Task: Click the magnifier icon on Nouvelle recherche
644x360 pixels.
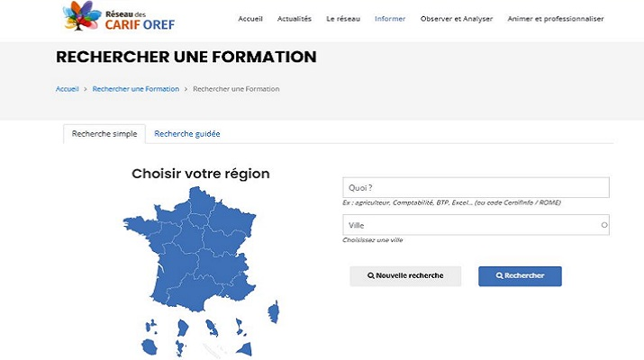Action: pyautogui.click(x=371, y=275)
